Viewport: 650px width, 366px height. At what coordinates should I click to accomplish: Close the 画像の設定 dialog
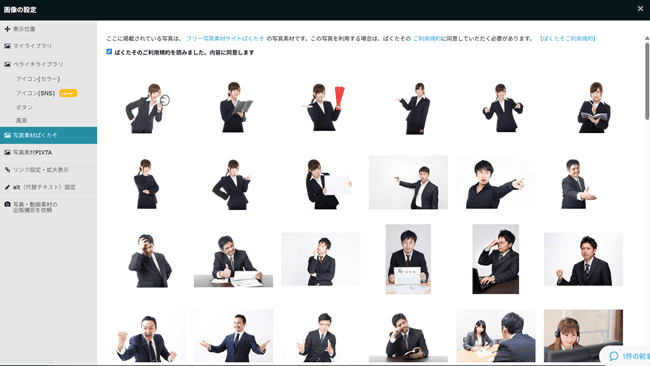click(640, 9)
